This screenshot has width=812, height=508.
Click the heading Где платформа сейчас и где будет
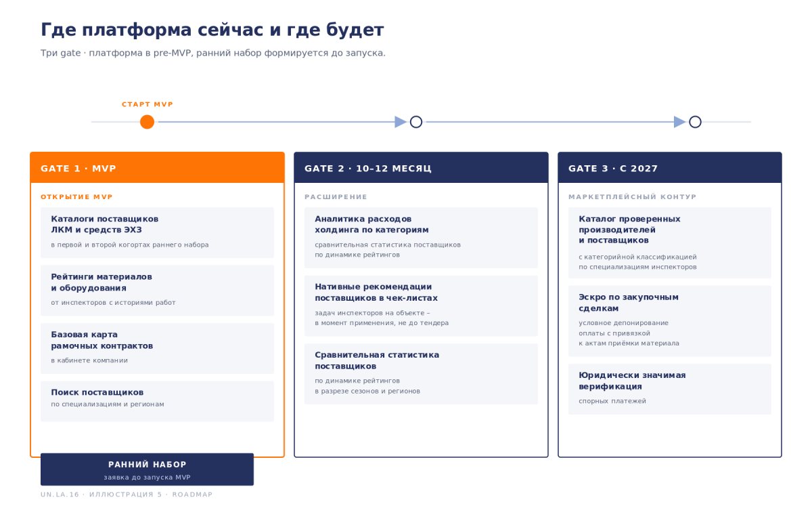pos(212,30)
